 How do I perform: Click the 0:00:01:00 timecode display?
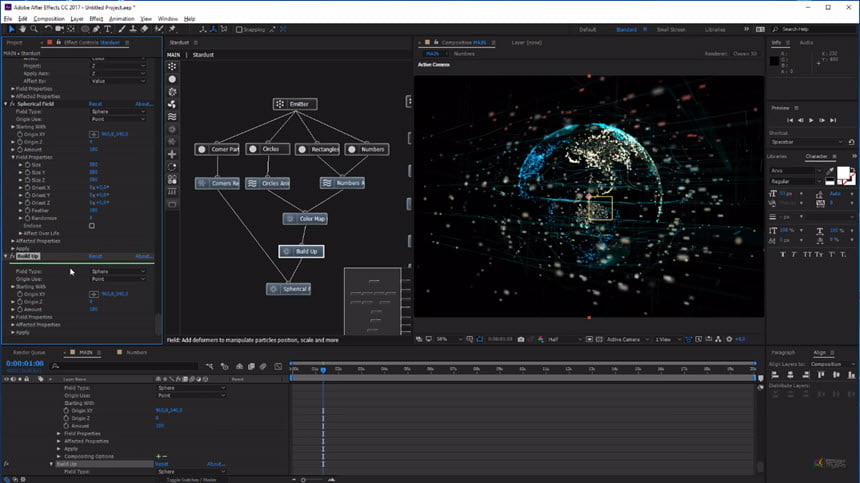pyautogui.click(x=25, y=364)
